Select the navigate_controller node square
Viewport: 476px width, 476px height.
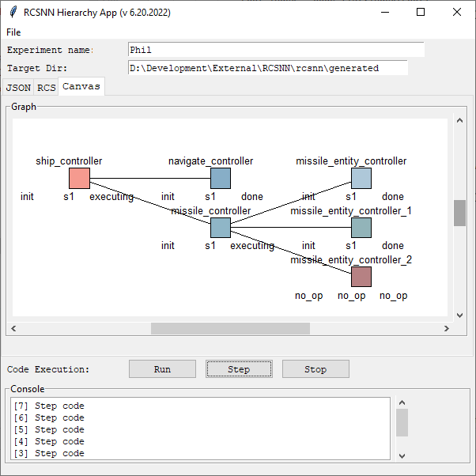click(221, 178)
